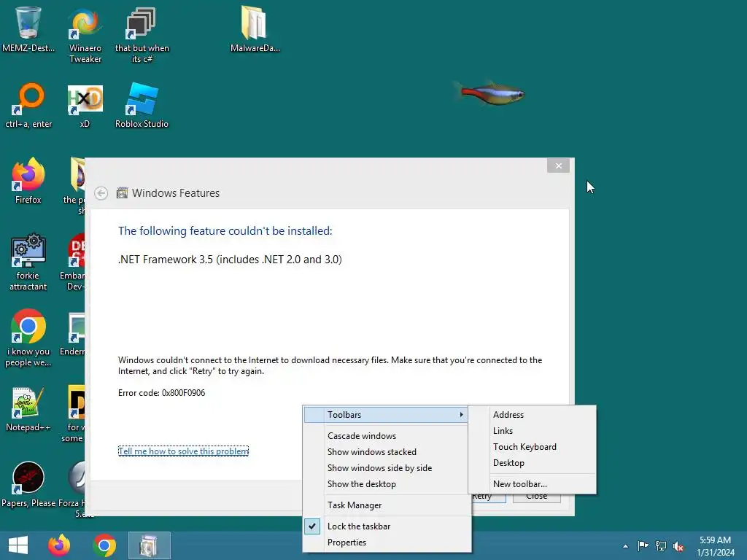Open the Firefox desktop shortcut
The width and height of the screenshot is (747, 560).
pos(28,181)
